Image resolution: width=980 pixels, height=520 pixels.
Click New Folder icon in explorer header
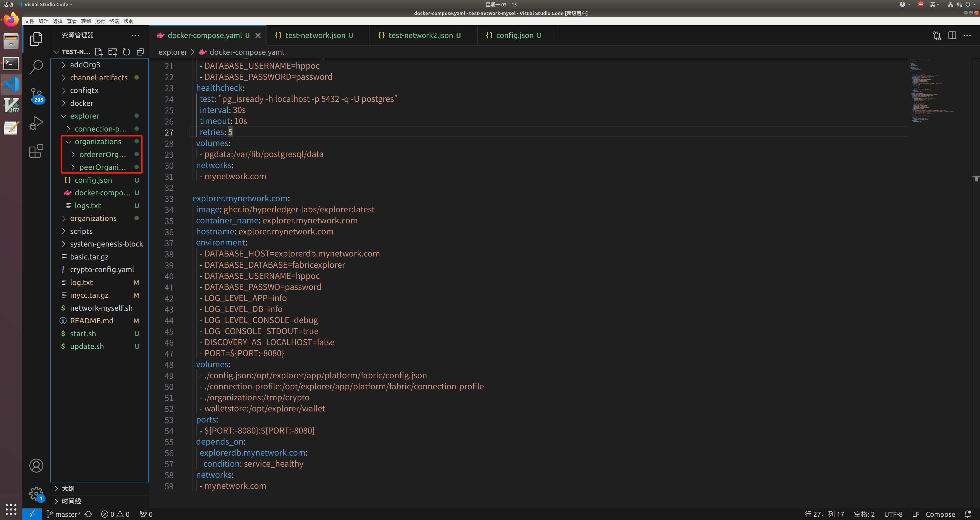coord(113,52)
